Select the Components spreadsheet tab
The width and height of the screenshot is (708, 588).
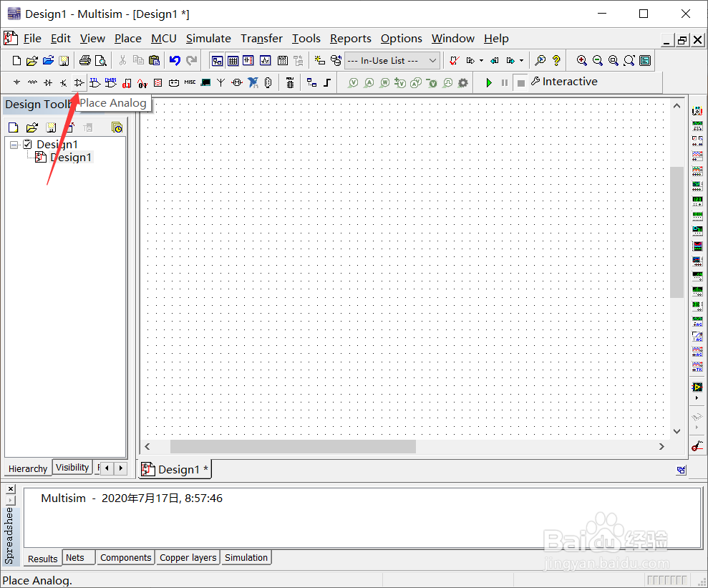click(x=125, y=558)
